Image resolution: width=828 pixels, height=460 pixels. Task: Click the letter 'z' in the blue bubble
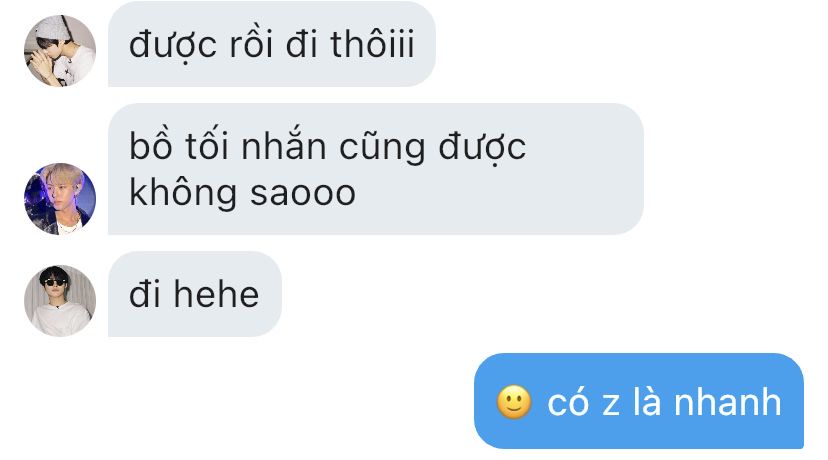[611, 405]
